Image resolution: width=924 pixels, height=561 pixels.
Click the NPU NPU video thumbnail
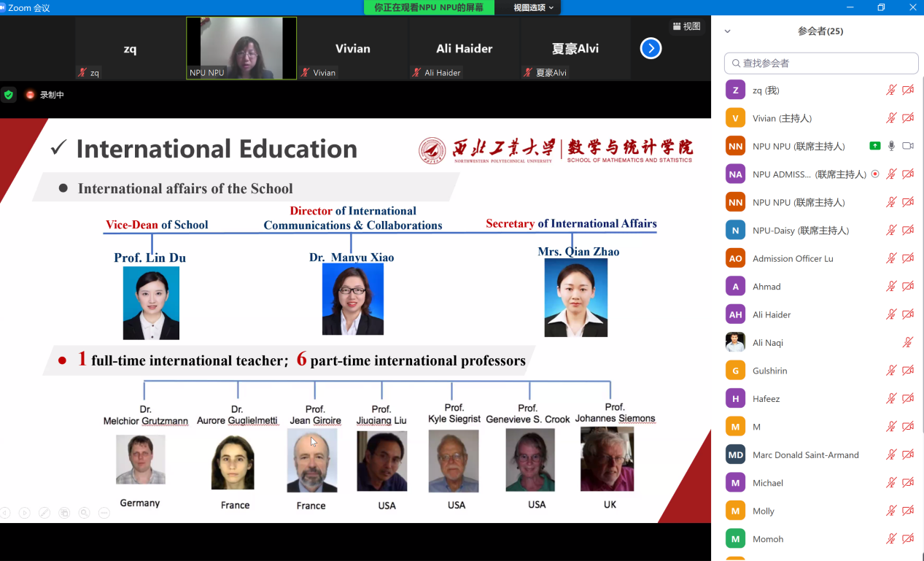point(241,48)
